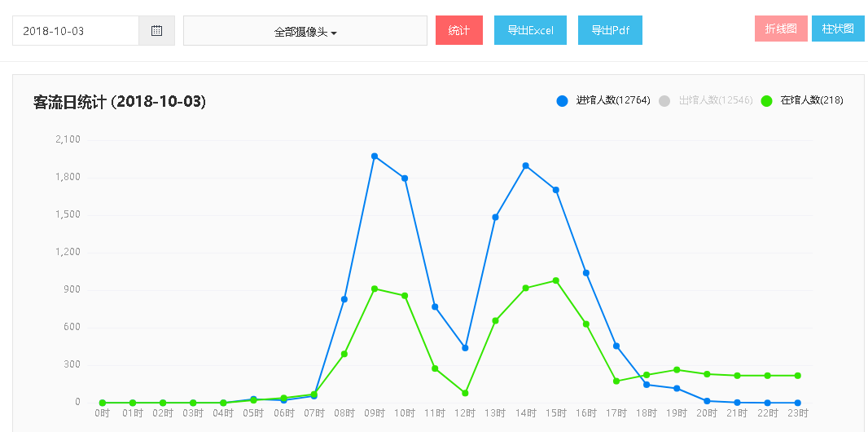Click the green data point at 15时 peak
The image size is (868, 432).
click(556, 280)
